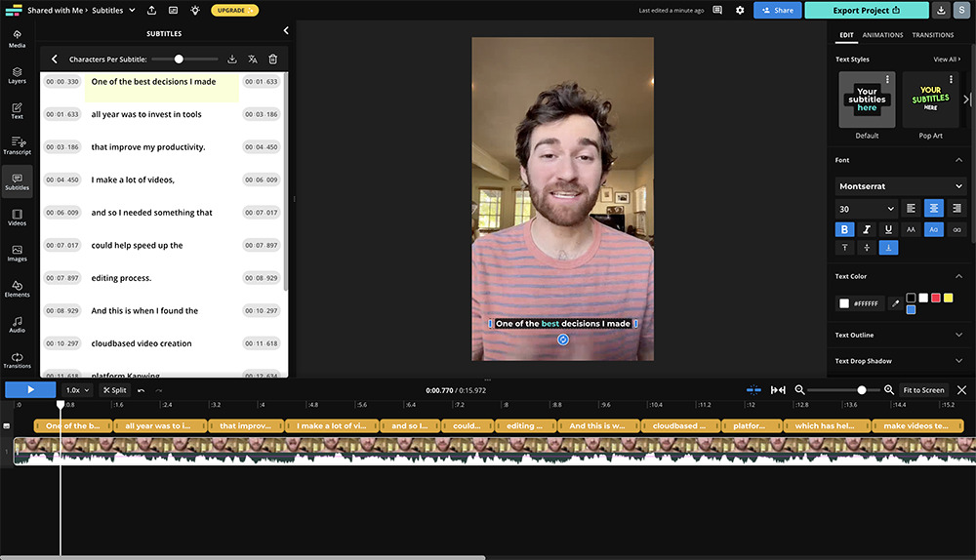Viewport: 976px width, 560px height.
Task: Toggle uppercase AA text style
Action: click(x=911, y=229)
